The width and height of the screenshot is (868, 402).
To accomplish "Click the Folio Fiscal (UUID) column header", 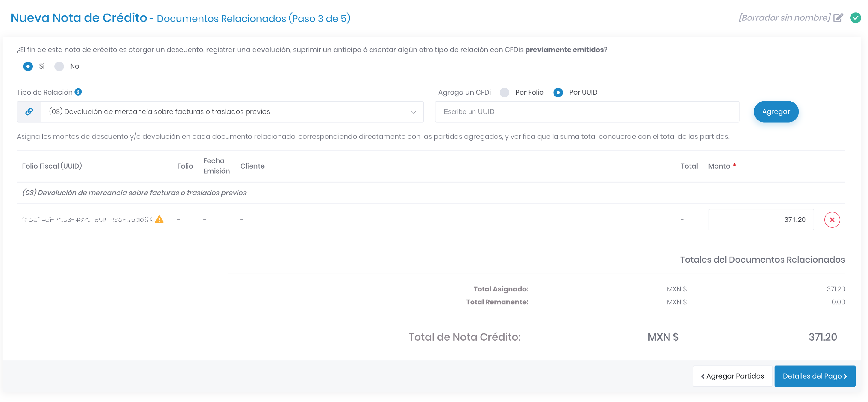I will click(x=52, y=166).
